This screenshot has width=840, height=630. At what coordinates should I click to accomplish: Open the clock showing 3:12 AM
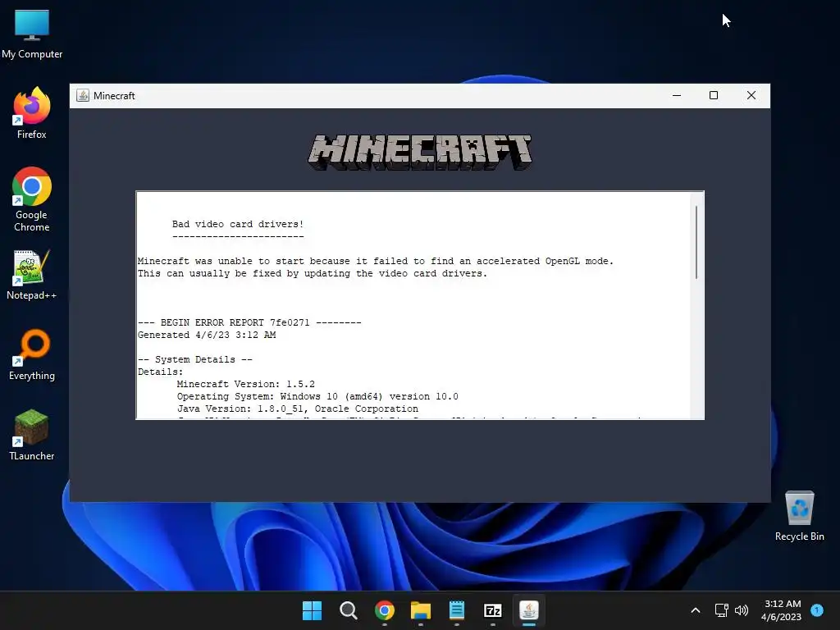[782, 610]
